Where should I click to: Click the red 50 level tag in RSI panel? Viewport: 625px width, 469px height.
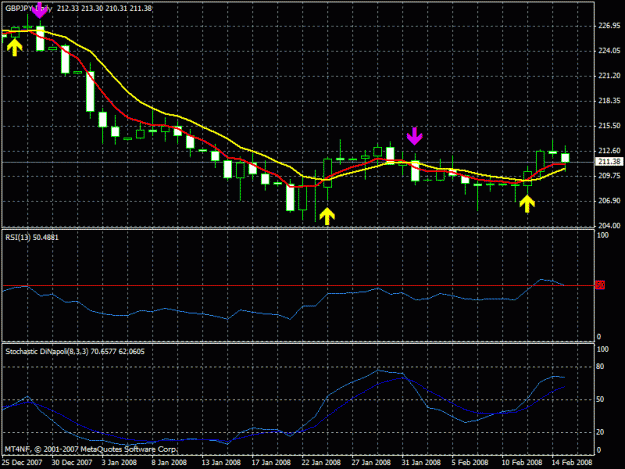click(600, 285)
